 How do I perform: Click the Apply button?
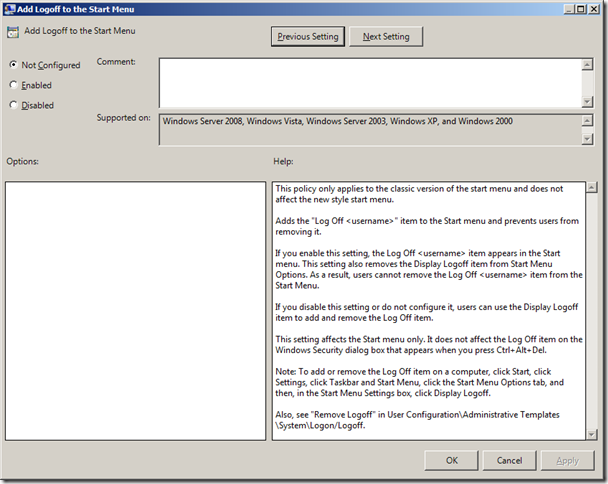pyautogui.click(x=567, y=460)
